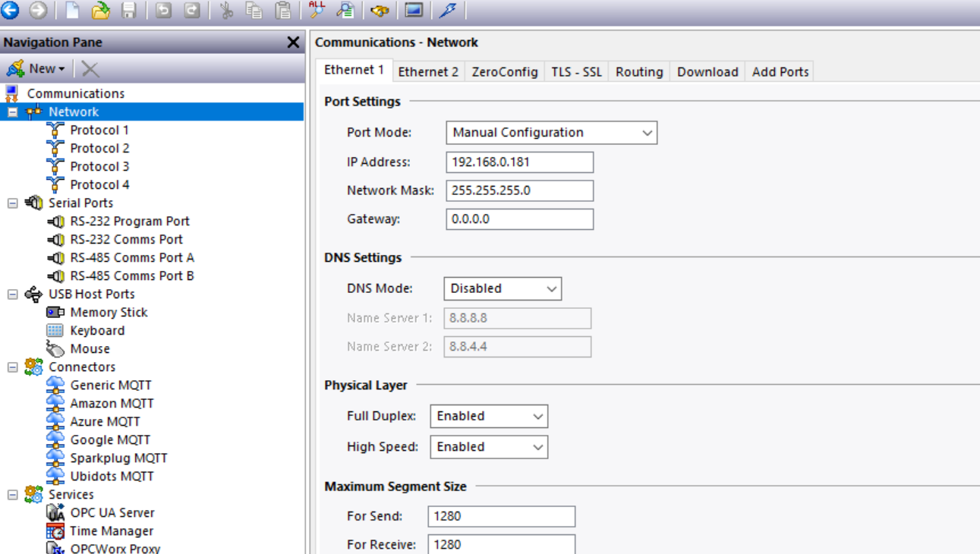Create a new file from toolbar

[72, 10]
